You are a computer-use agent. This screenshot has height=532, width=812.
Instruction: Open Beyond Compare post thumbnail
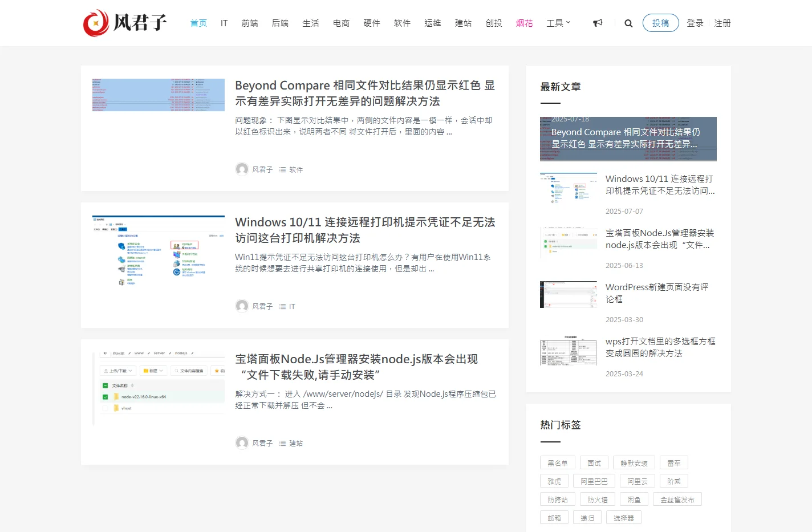click(x=159, y=95)
